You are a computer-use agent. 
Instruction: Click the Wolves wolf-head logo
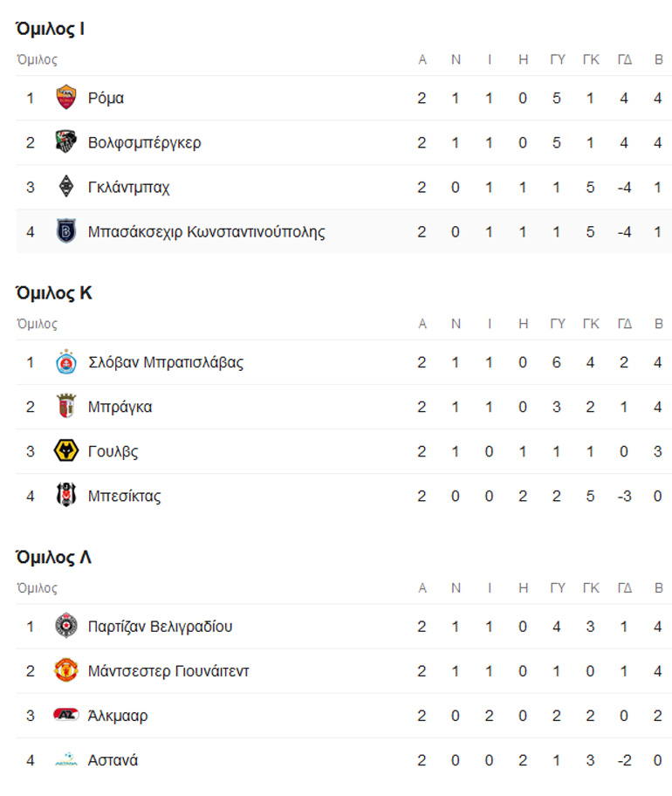pos(66,451)
